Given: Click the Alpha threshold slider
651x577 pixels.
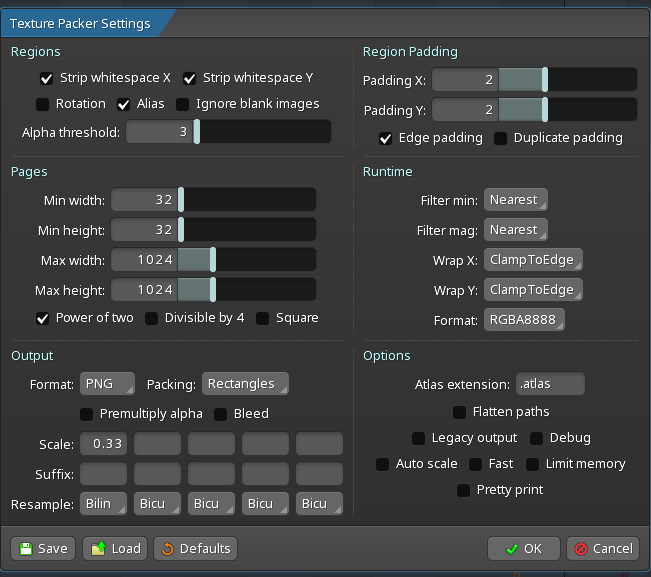Looking at the screenshot, I should pos(228,132).
